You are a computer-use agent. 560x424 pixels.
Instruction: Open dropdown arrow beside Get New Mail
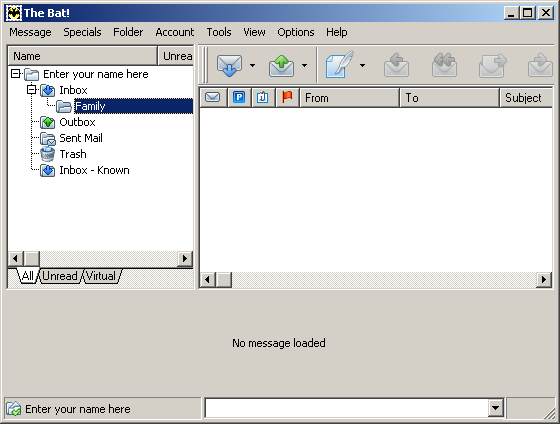252,65
